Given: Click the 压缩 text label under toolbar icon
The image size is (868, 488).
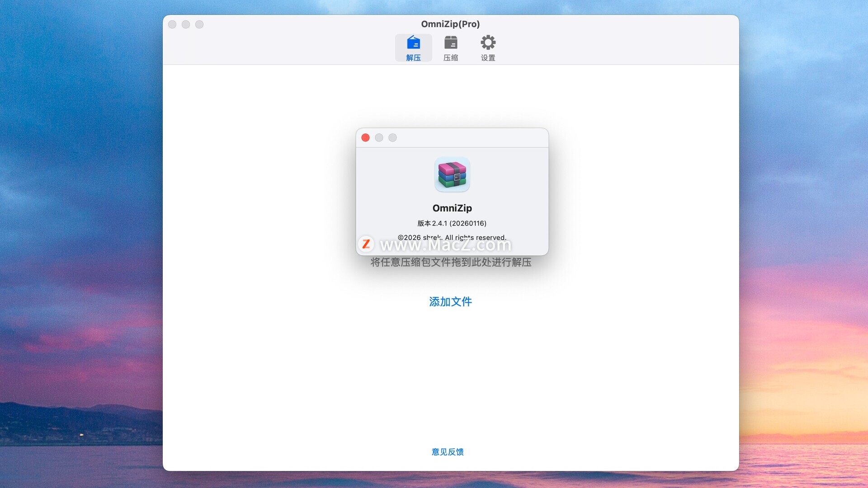Looking at the screenshot, I should 450,58.
